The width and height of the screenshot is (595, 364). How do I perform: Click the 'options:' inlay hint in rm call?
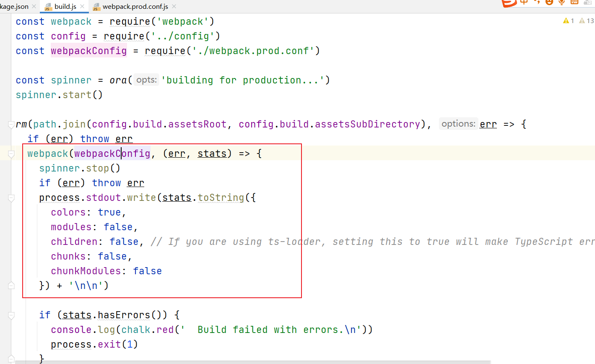(458, 124)
